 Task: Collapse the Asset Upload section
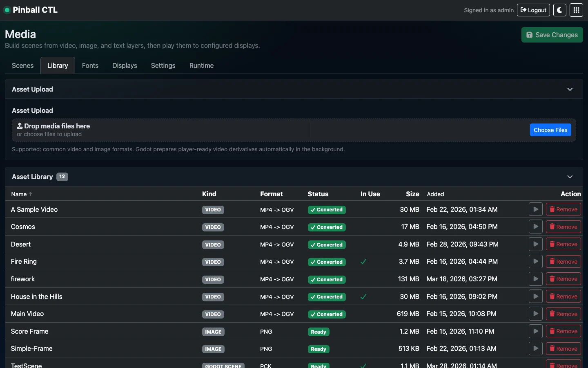(570, 89)
